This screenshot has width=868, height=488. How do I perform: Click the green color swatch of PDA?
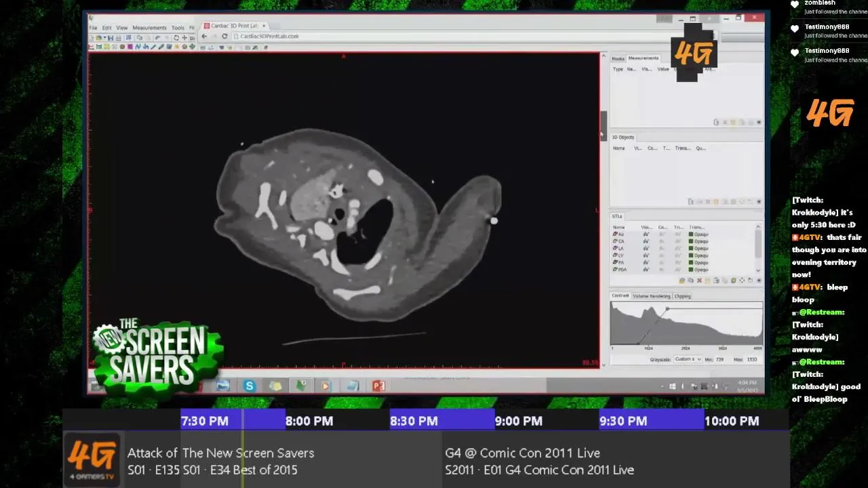[x=691, y=270]
